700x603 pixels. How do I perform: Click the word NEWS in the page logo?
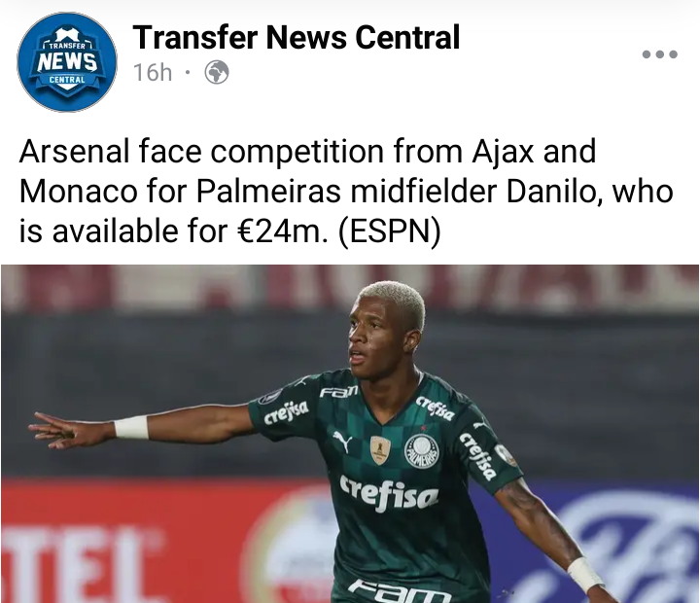tap(67, 61)
